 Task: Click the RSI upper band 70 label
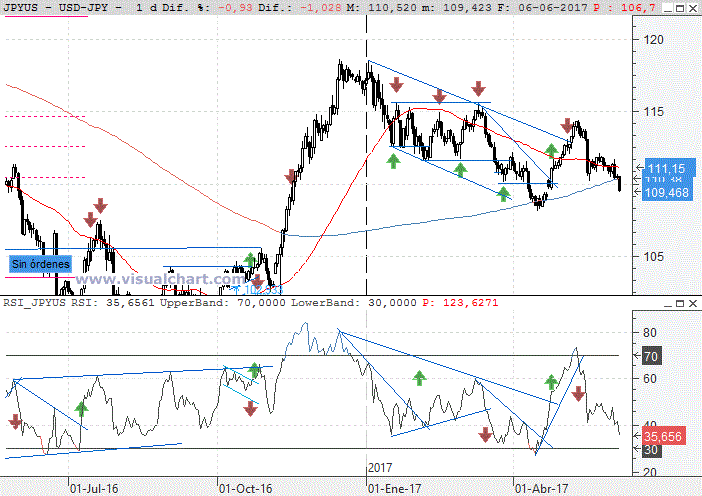[x=651, y=356]
